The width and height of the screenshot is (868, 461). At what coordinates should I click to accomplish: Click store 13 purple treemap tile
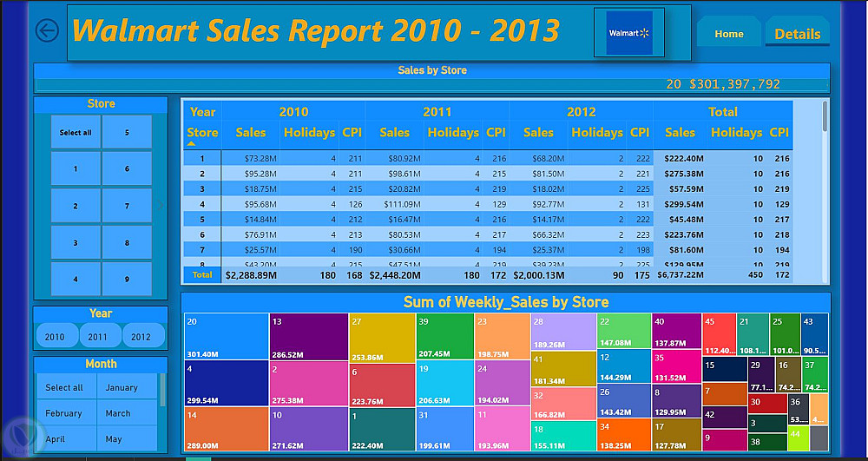[x=309, y=337]
